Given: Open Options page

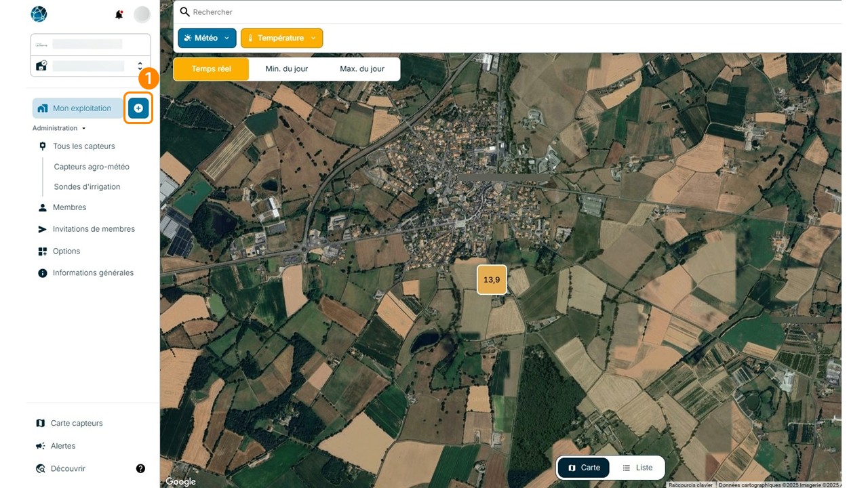Looking at the screenshot, I should pyautogui.click(x=66, y=251).
